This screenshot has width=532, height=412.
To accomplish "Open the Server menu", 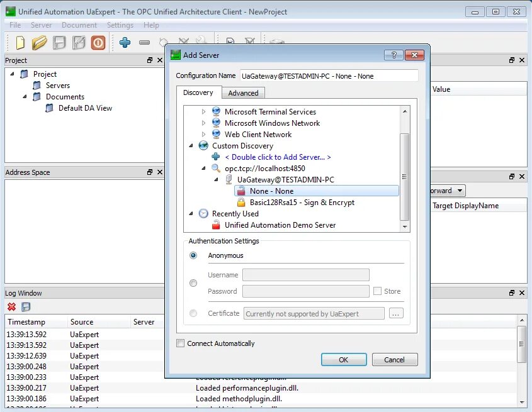I will pyautogui.click(x=41, y=25).
